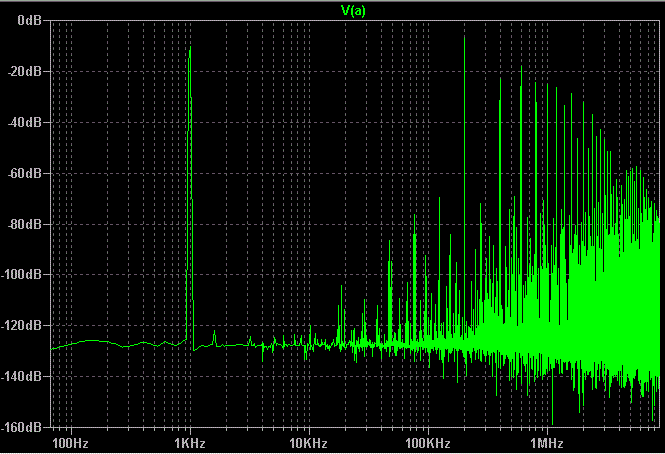Click the 100KHz frequency axis label
Viewport: 665px width, 454px height.
coord(426,442)
